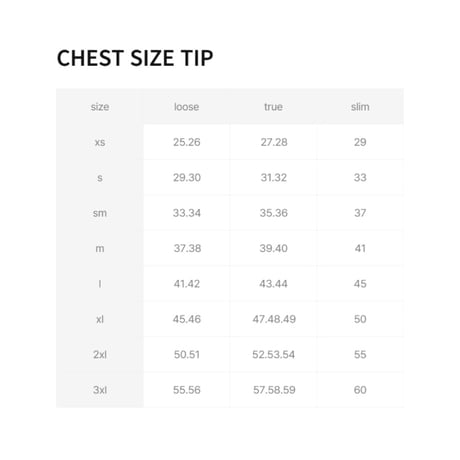Click the 50.51 loose value
Viewport: 460px width, 460px height.
187,355
